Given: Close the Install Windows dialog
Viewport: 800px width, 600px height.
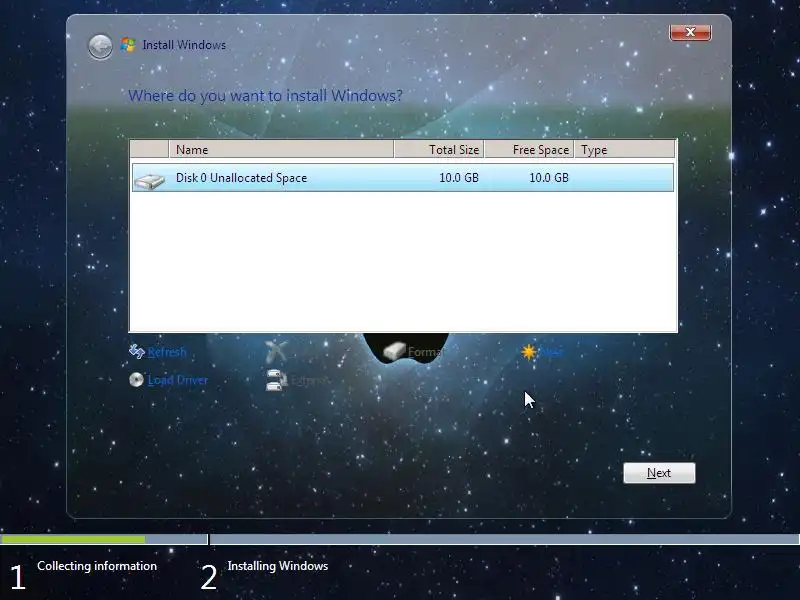Looking at the screenshot, I should 690,32.
